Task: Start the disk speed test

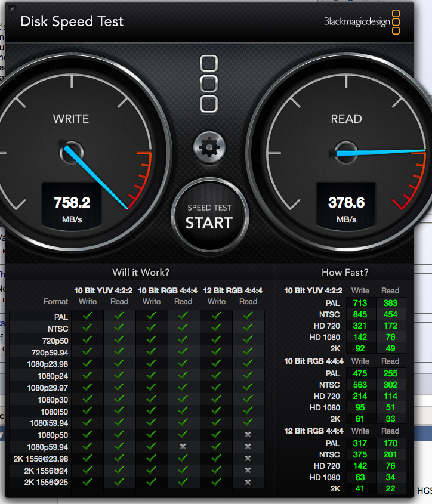Action: click(209, 215)
